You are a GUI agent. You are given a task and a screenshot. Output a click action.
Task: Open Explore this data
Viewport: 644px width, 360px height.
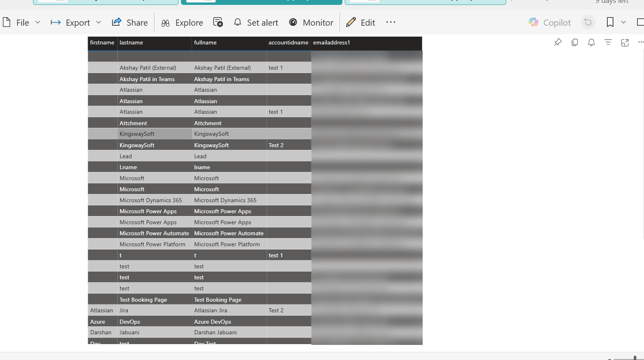tap(182, 22)
